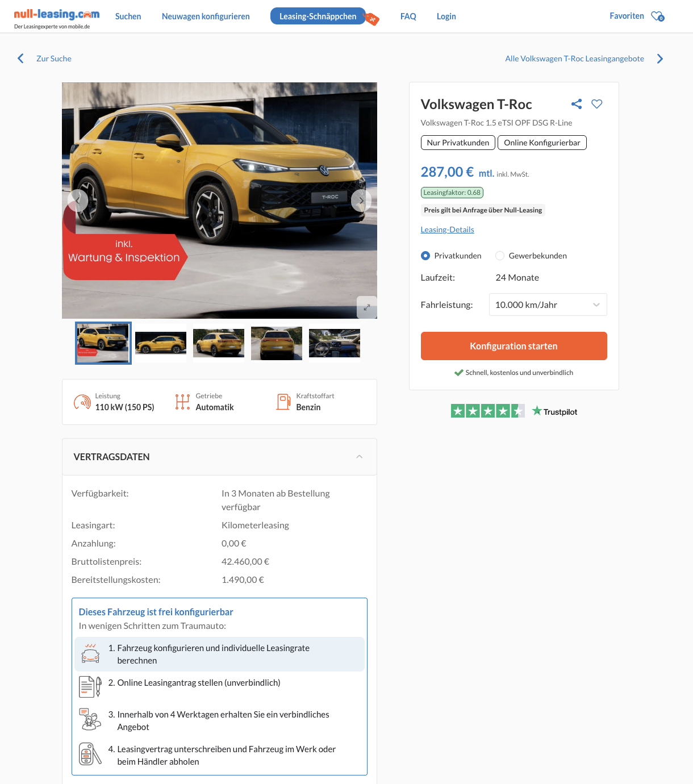Select the Gewerbekunden radio button

[x=500, y=256]
